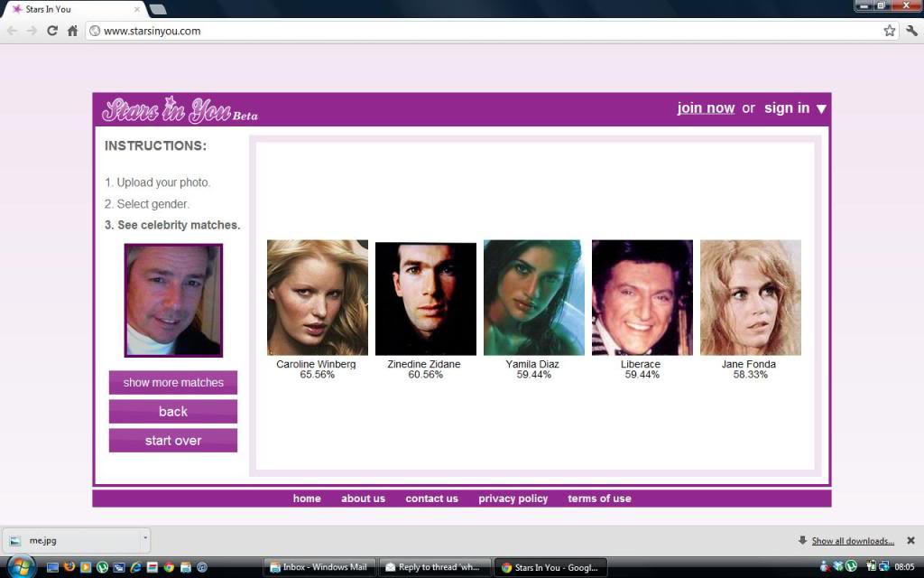Open the Chrome wrench menu
This screenshot has width=924, height=578.
pos(911,31)
